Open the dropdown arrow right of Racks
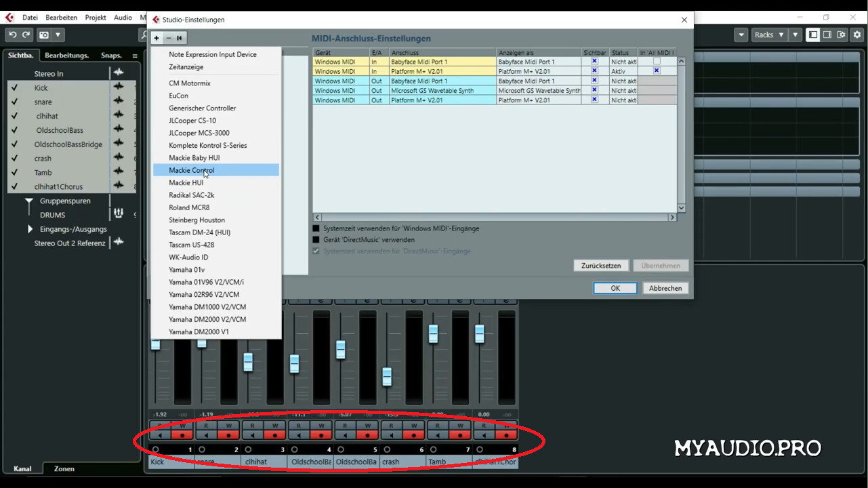The image size is (868, 488). point(795,35)
